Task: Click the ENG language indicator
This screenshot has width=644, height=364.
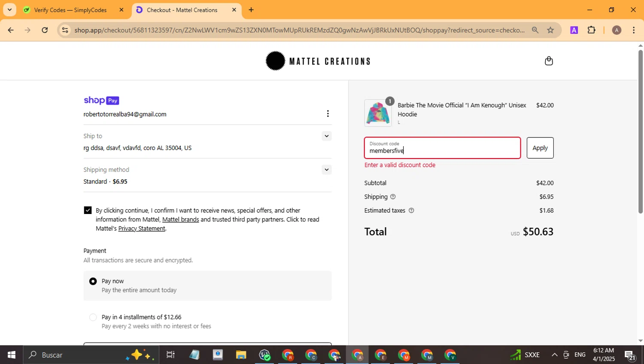Action: (580, 355)
